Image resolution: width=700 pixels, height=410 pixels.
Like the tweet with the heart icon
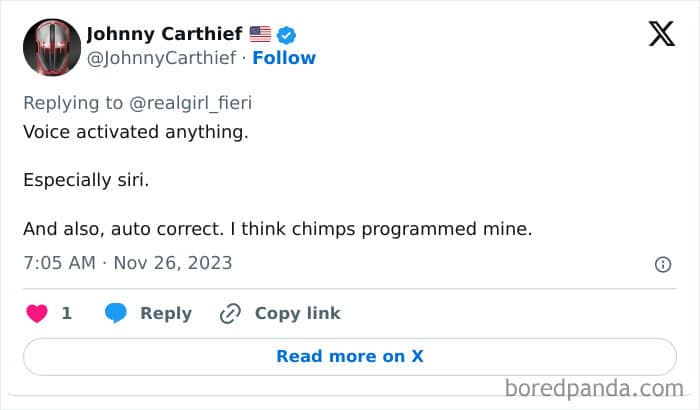click(37, 313)
